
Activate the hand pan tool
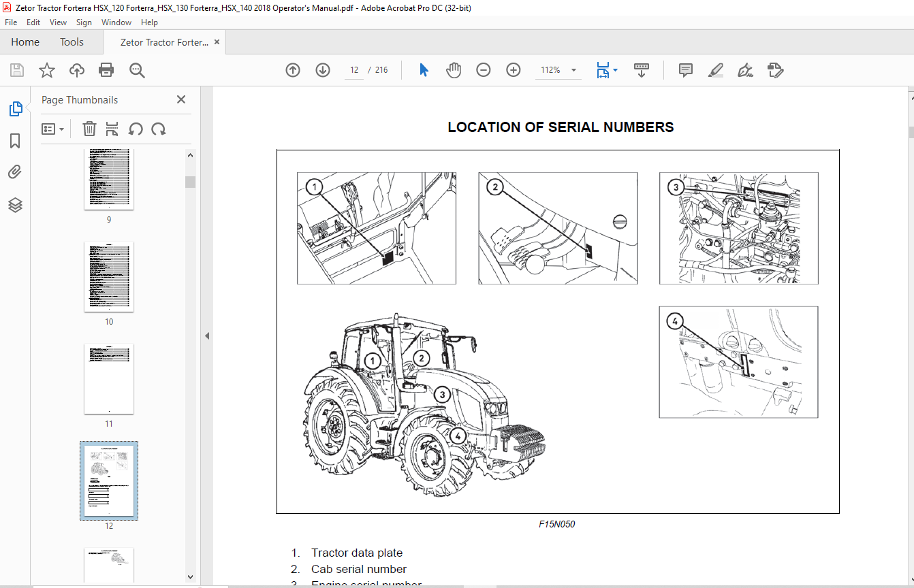tap(454, 70)
